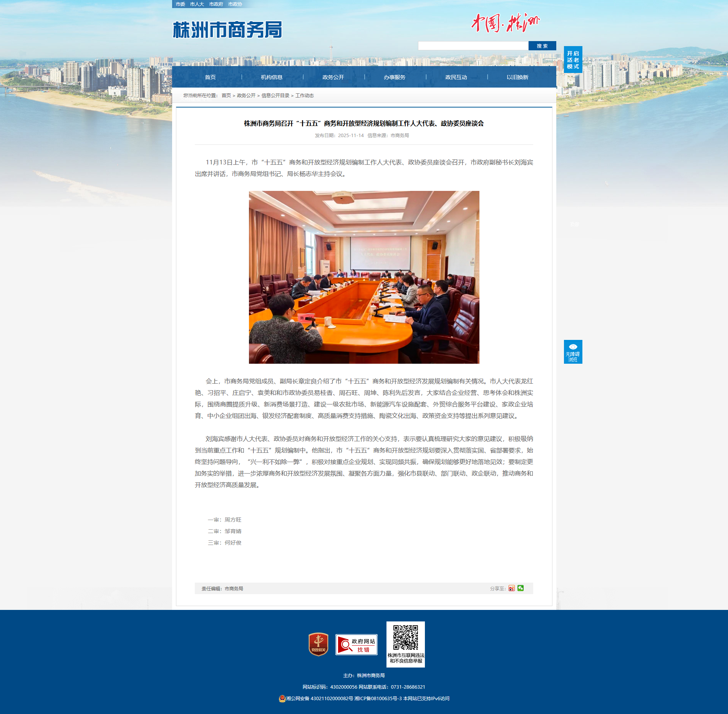Click the 信息公开目录 breadcrumb link
The image size is (728, 714).
(275, 96)
